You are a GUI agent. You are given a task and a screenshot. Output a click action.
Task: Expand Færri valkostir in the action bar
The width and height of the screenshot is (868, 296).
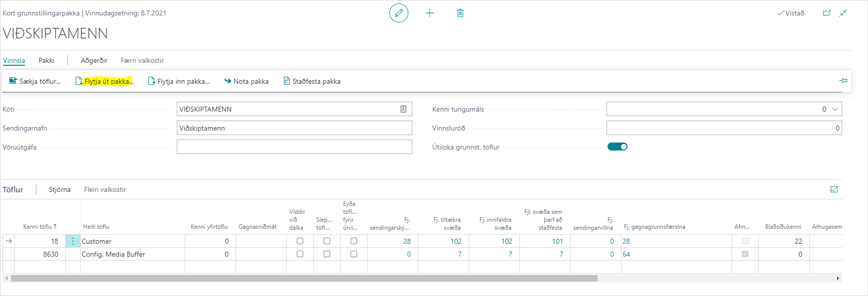[142, 60]
